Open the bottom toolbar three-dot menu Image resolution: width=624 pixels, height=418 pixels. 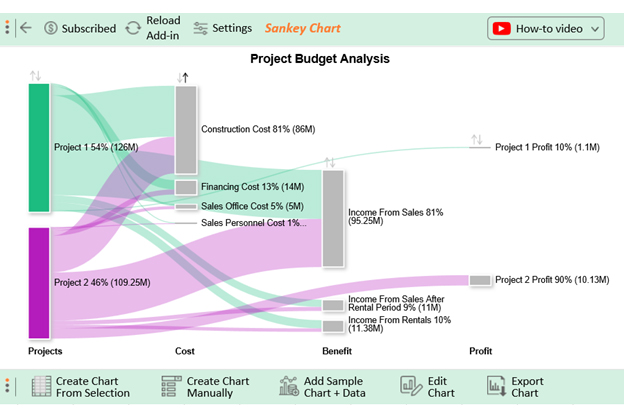click(x=7, y=386)
